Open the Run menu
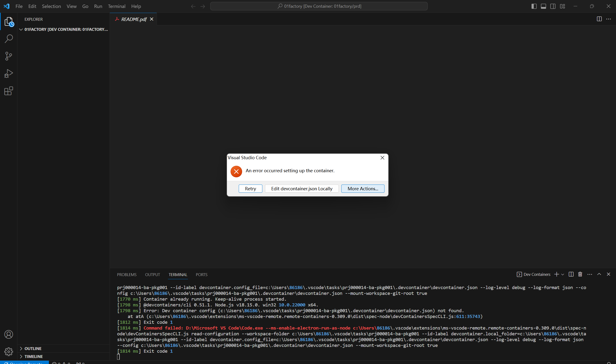Screen dimensions: 616x364 [x=98, y=6]
